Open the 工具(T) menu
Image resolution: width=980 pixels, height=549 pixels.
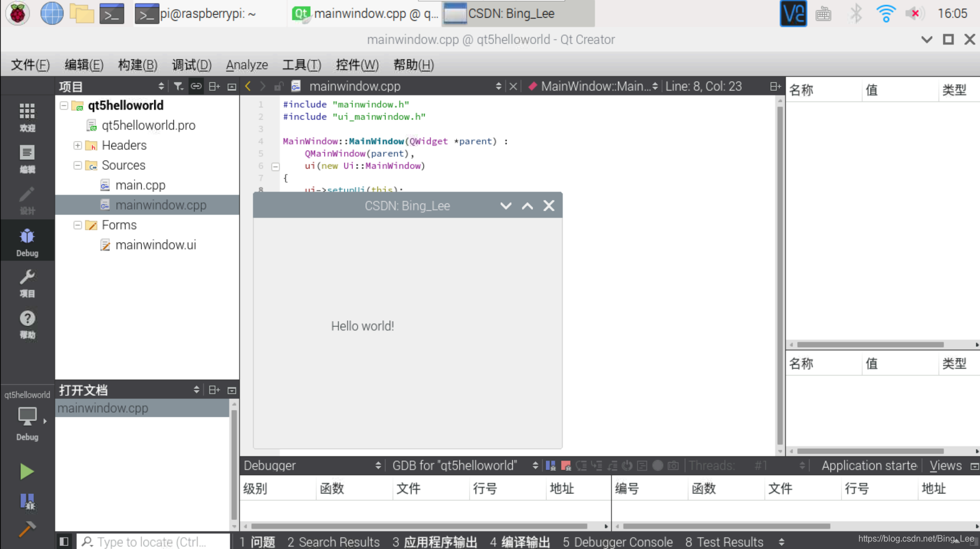[x=301, y=65]
